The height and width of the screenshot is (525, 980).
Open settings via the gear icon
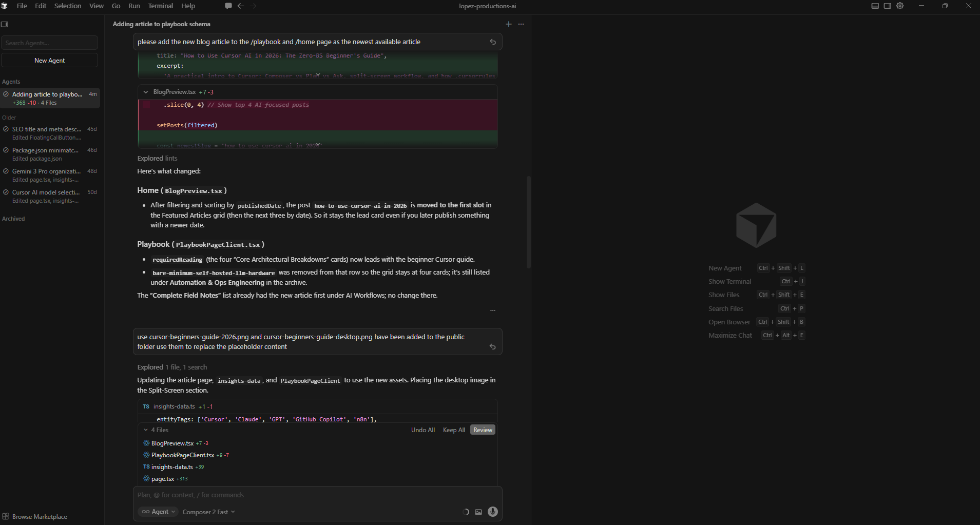[x=900, y=6]
